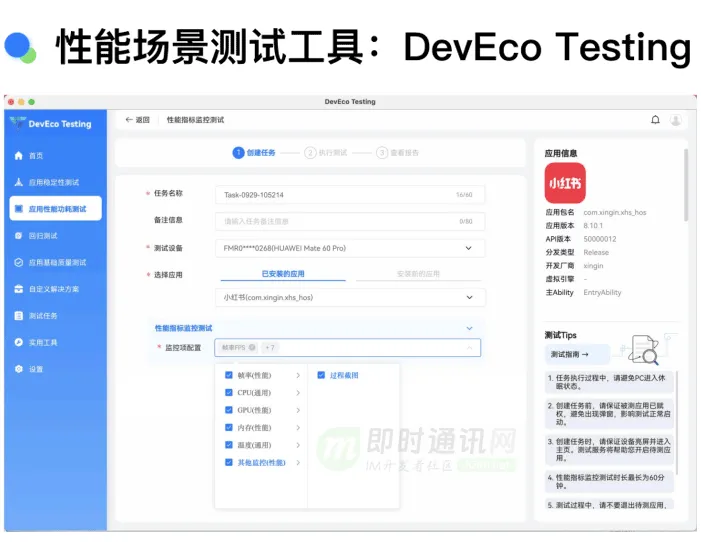Toggle the 温度(通用) checkbox
Image resolution: width=701 pixels, height=542 pixels.
[229, 445]
